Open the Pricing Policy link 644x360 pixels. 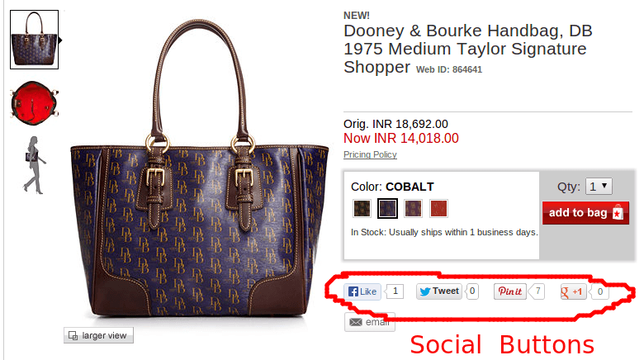pyautogui.click(x=370, y=154)
